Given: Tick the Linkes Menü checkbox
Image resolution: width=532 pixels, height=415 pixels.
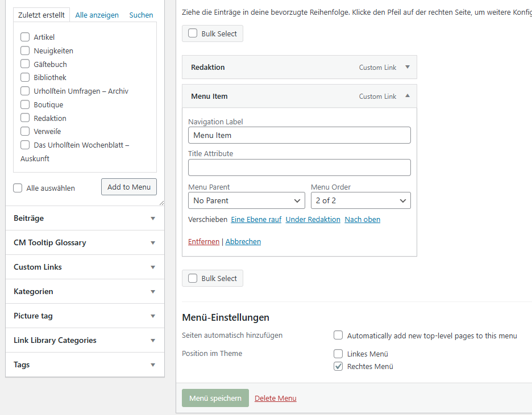Looking at the screenshot, I should pos(338,354).
